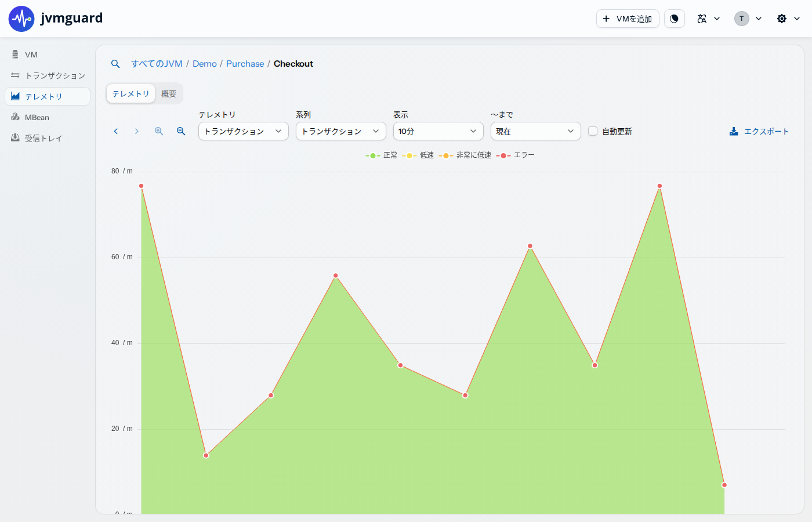This screenshot has height=522, width=812.
Task: Click the 40 / m axis label
Action: click(122, 343)
